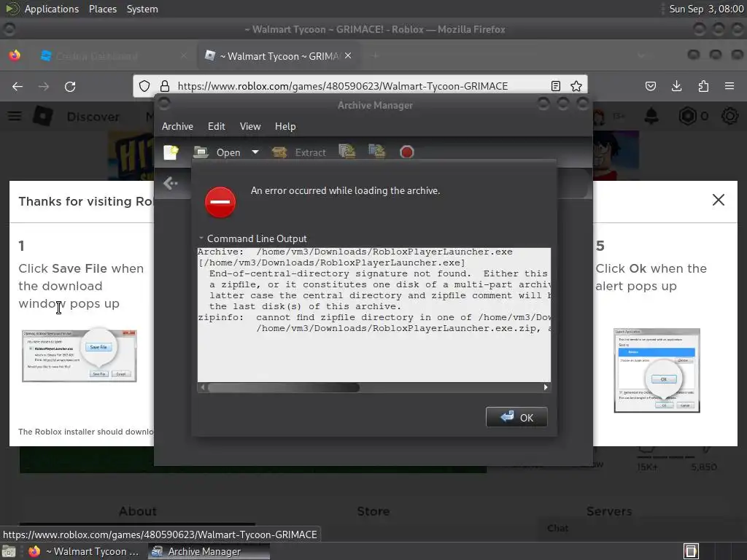The width and height of the screenshot is (747, 560).
Task: Open the View menu in Archive Manager
Action: [250, 126]
